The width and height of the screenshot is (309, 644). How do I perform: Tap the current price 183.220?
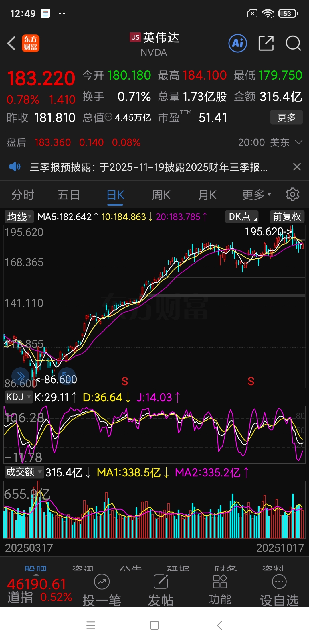point(41,78)
